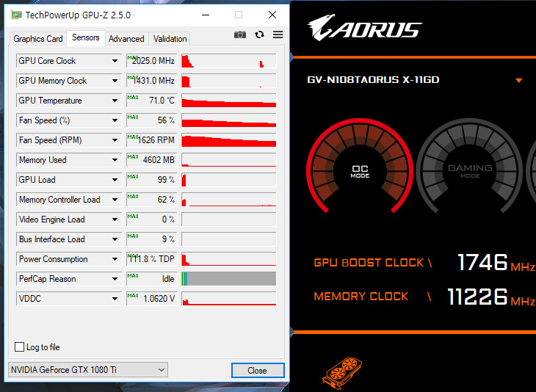This screenshot has width=536, height=392.
Task: Expand the Memory Used dropdown
Action: coord(115,160)
